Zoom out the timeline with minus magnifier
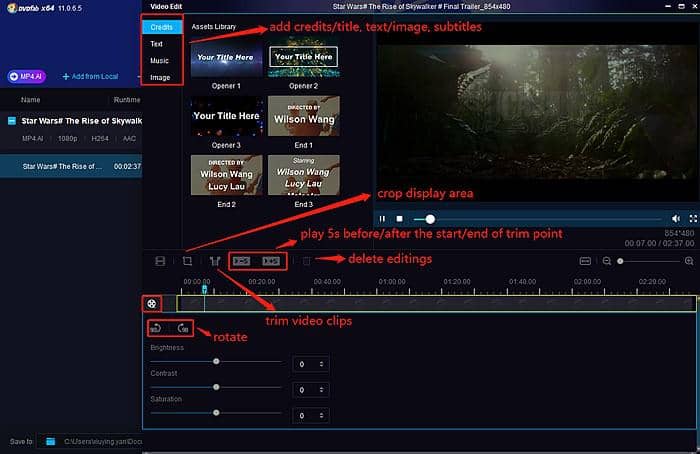This screenshot has height=454, width=700. (606, 261)
